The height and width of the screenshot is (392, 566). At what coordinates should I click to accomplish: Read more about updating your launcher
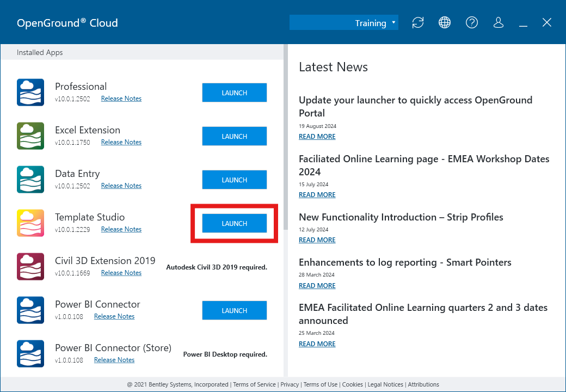(317, 137)
